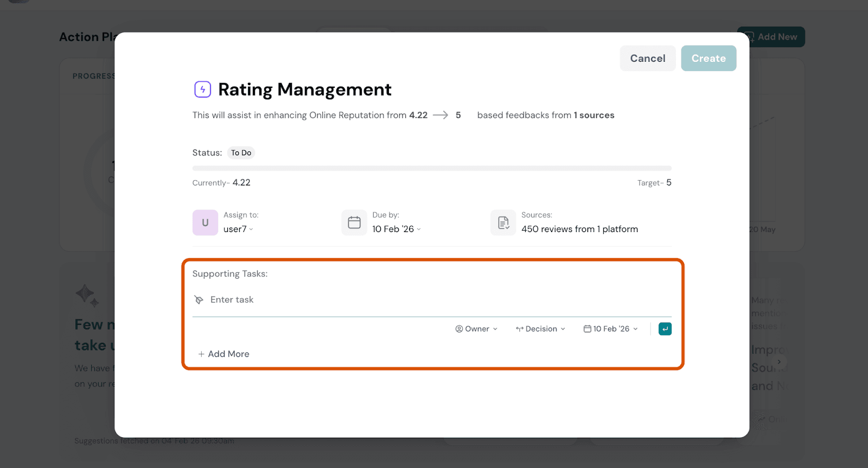Click the right arrow between 4.22 and 5
Viewport: 868px width, 468px height.
(441, 115)
